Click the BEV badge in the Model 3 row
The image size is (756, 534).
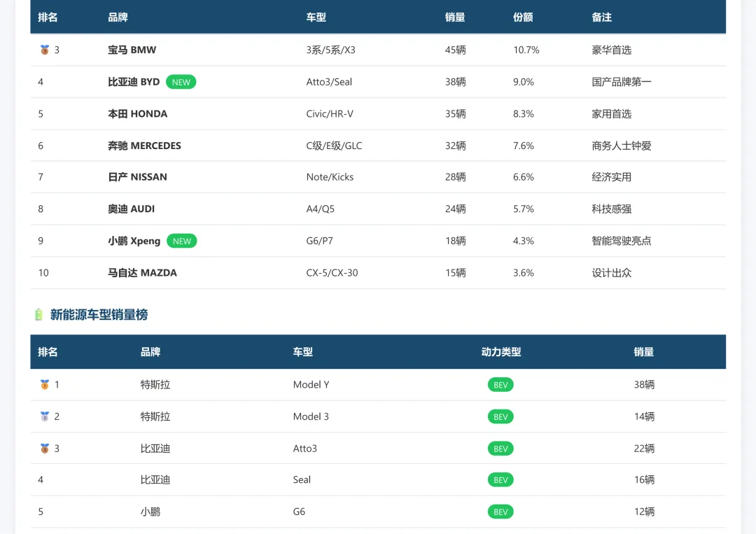coord(500,416)
